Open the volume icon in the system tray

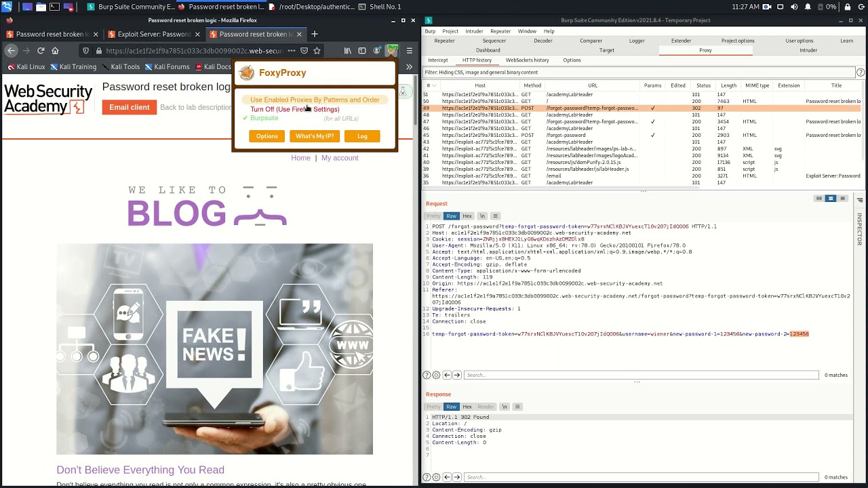tap(794, 7)
